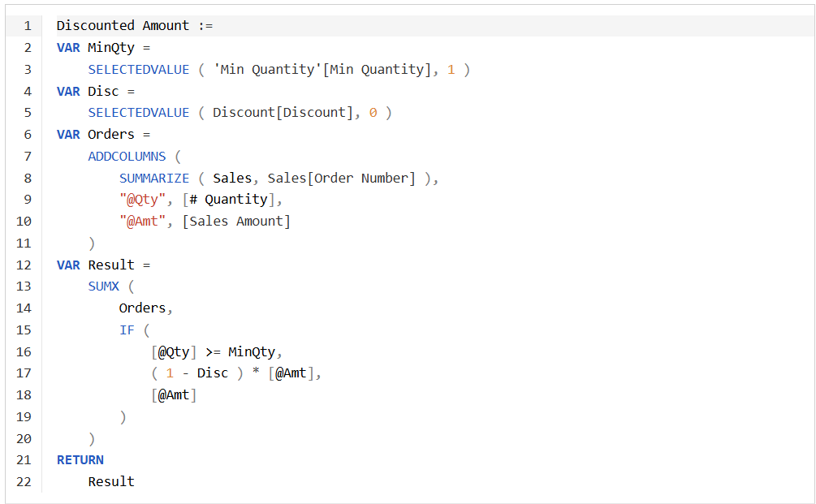The image size is (816, 504).
Task: Click SELECTEDVALUE on the Min Quantity line
Action: [138, 69]
